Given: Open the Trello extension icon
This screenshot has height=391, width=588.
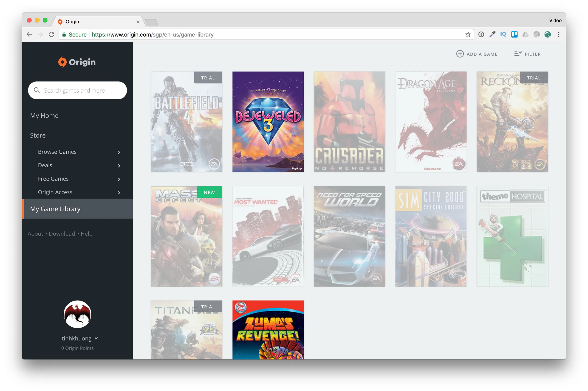Looking at the screenshot, I should [514, 34].
